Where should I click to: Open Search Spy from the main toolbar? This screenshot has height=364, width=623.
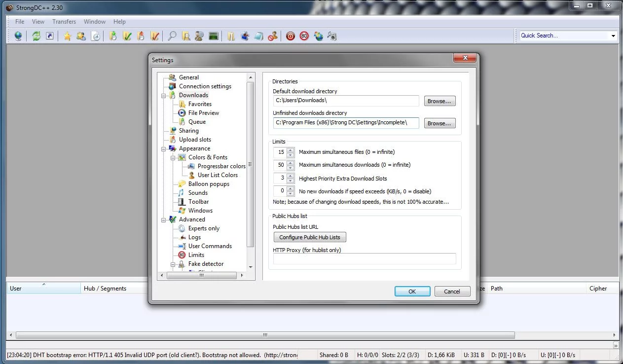pyautogui.click(x=199, y=36)
